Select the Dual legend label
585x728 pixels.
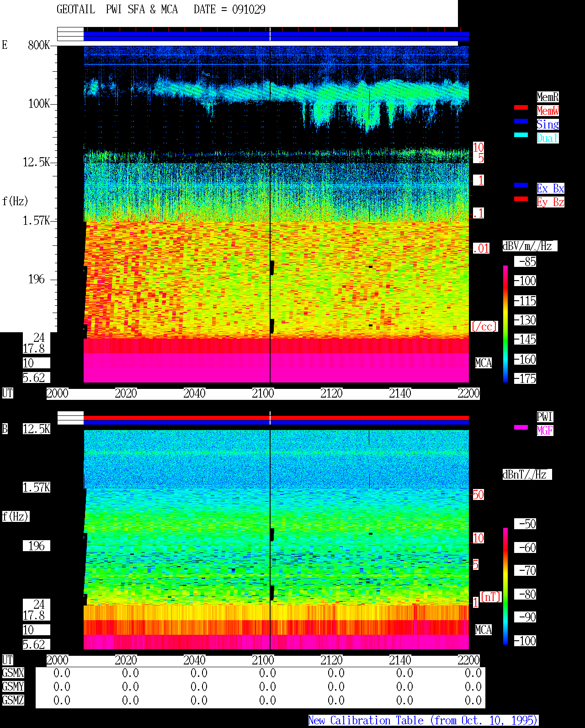point(548,138)
